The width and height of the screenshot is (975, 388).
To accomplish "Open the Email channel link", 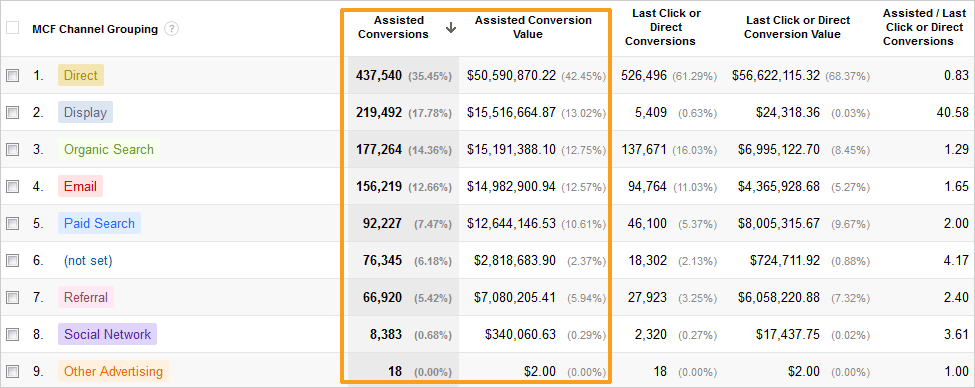I will [x=80, y=187].
